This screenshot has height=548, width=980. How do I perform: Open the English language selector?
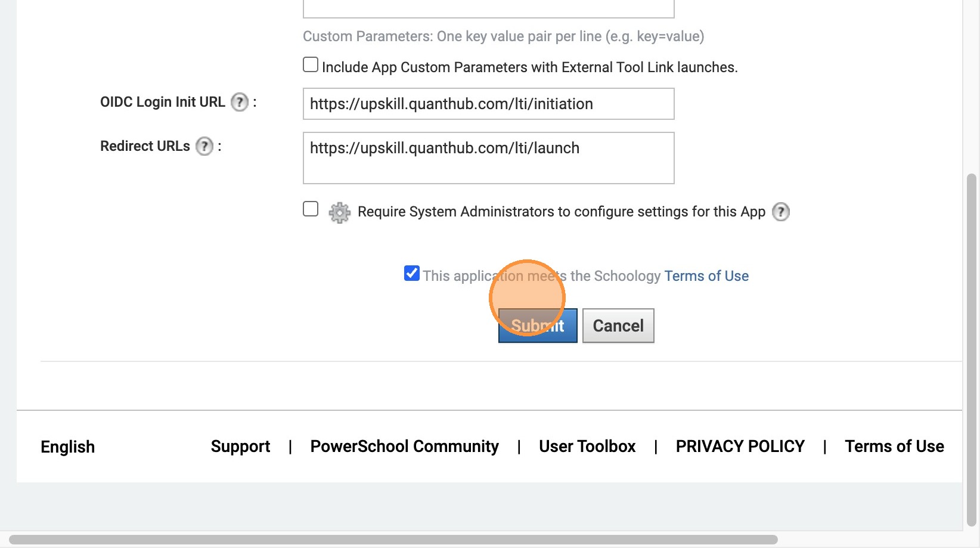(68, 447)
